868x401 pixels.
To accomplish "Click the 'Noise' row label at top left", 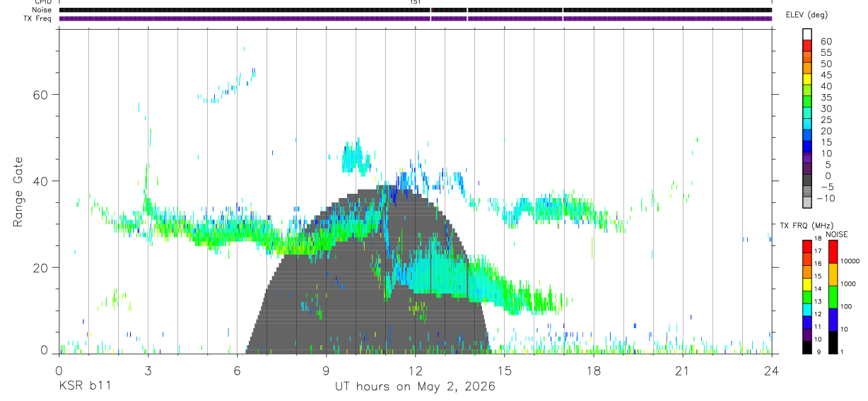I will point(42,10).
